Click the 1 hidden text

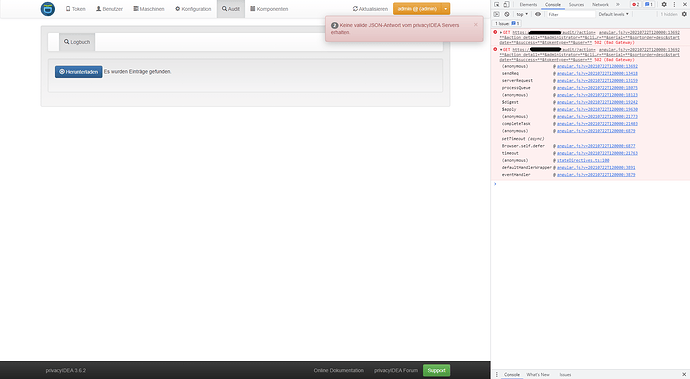point(668,14)
